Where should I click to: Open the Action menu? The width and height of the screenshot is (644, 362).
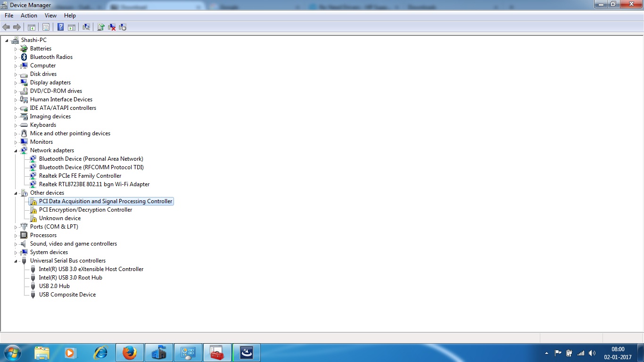(29, 16)
